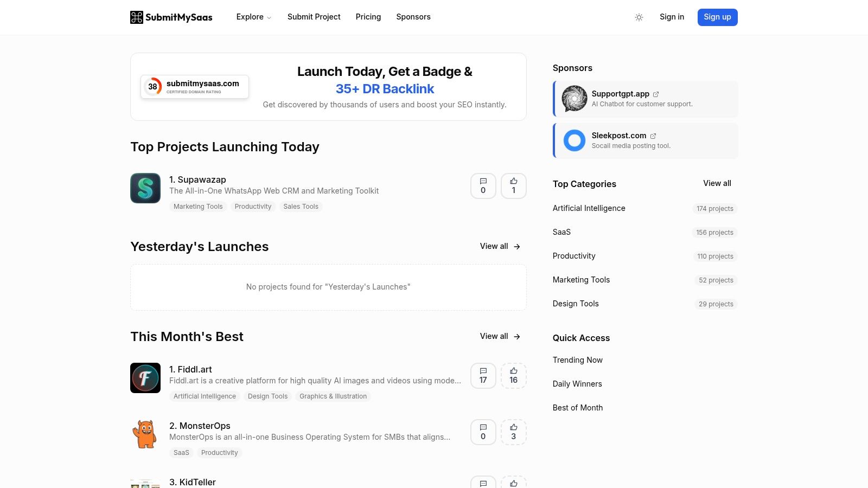Screen dimensions: 868x488
Task: Open the Supportgpt.app external link icon
Action: [x=656, y=94]
